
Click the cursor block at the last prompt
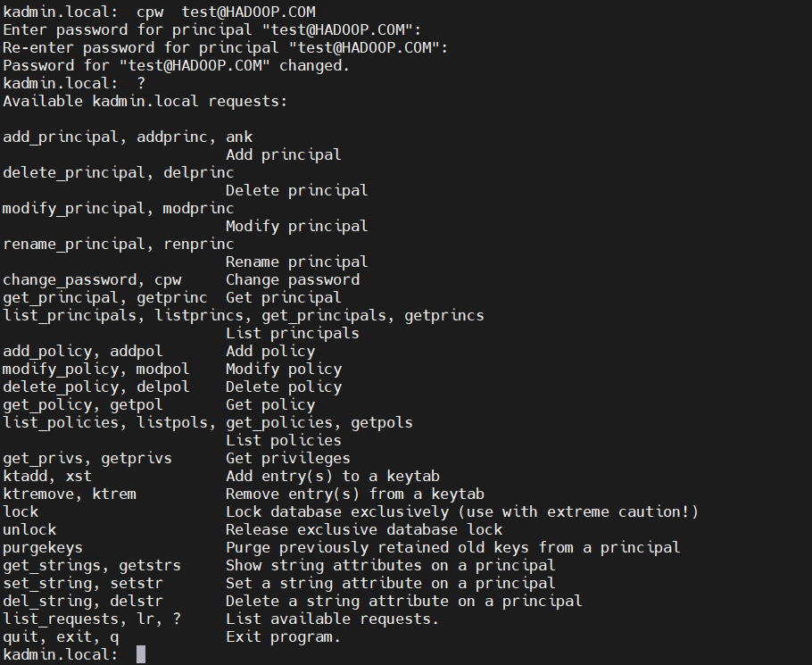click(x=141, y=654)
